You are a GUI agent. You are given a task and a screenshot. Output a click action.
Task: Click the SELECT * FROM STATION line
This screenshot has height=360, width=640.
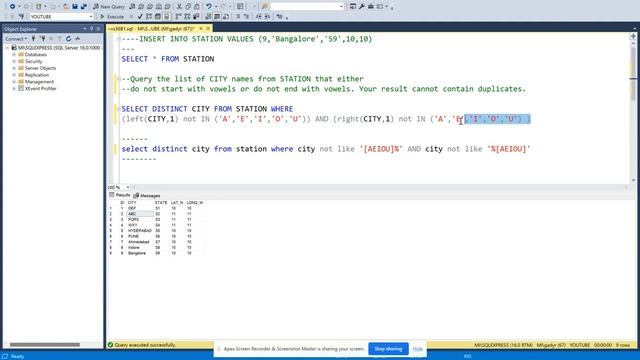tap(168, 59)
